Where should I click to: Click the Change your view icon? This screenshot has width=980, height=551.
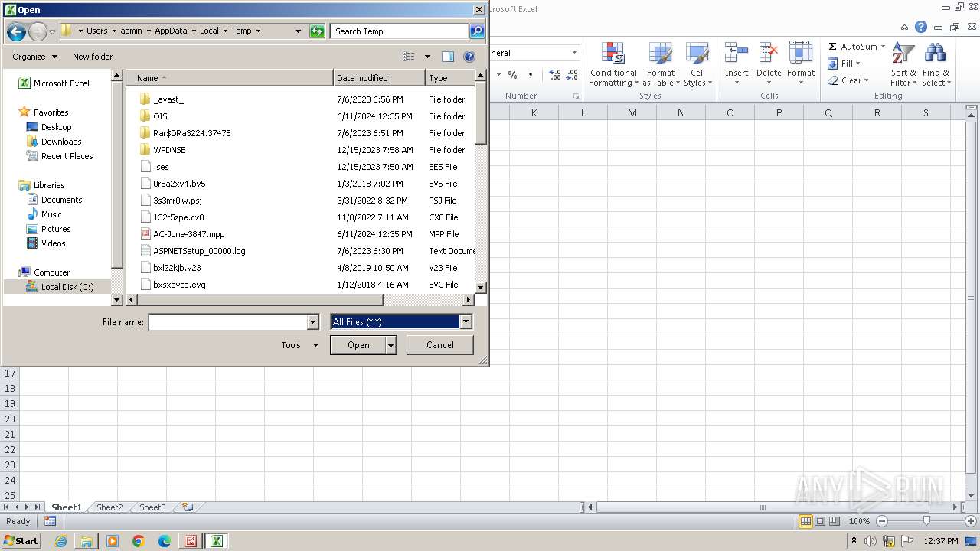pos(409,57)
